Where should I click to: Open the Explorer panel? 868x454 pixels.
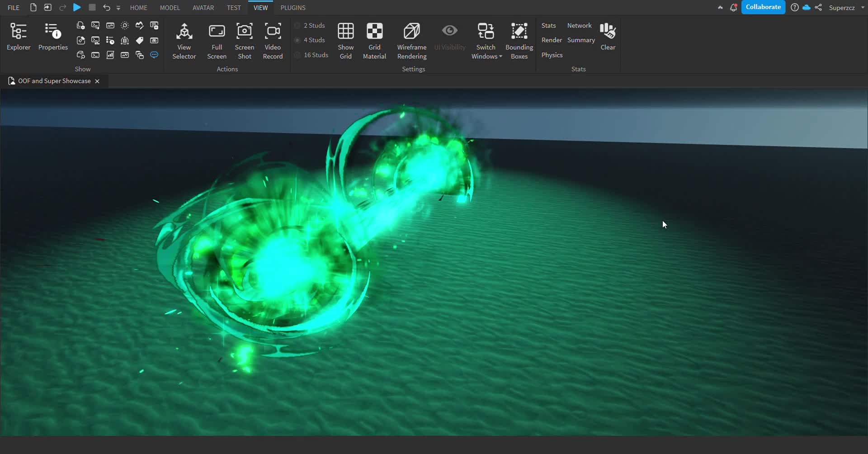(19, 37)
